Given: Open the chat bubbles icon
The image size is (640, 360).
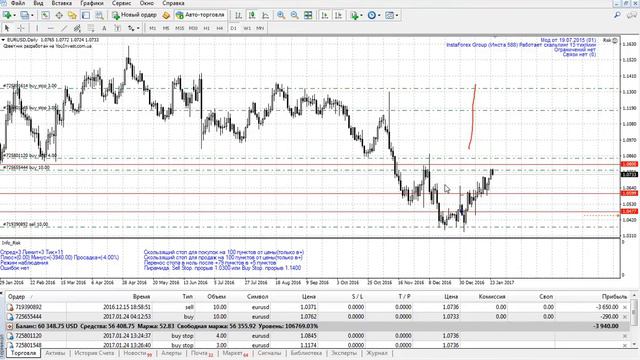Looking at the screenshot, I should (632, 15).
